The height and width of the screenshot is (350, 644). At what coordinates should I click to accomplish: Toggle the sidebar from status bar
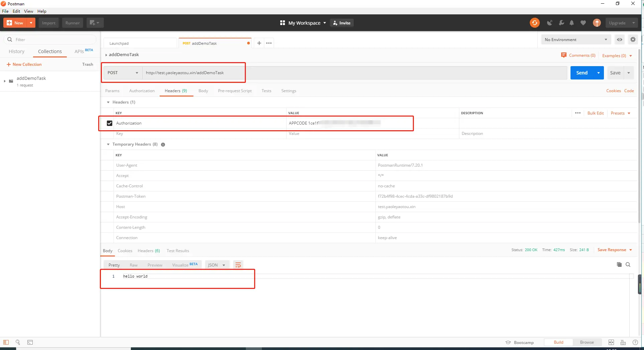pyautogui.click(x=6, y=342)
